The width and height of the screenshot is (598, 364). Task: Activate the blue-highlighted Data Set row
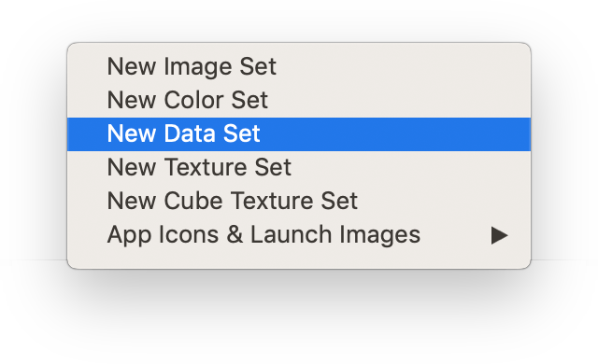(299, 134)
